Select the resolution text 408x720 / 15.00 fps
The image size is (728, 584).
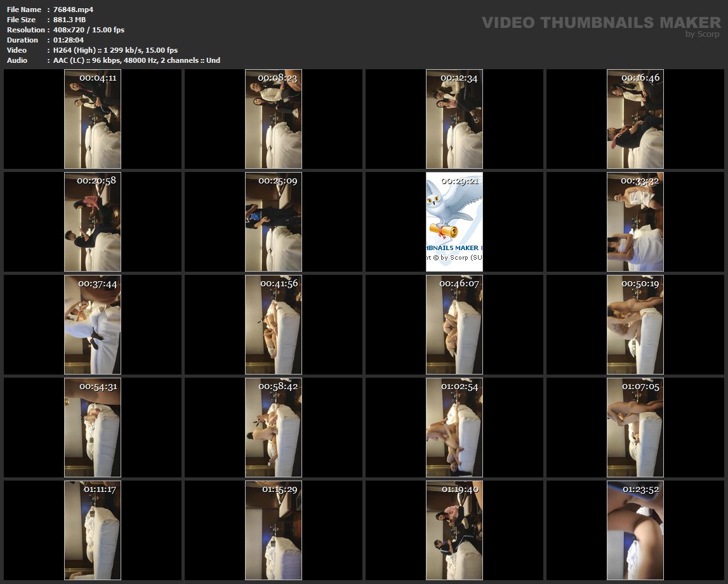click(89, 30)
